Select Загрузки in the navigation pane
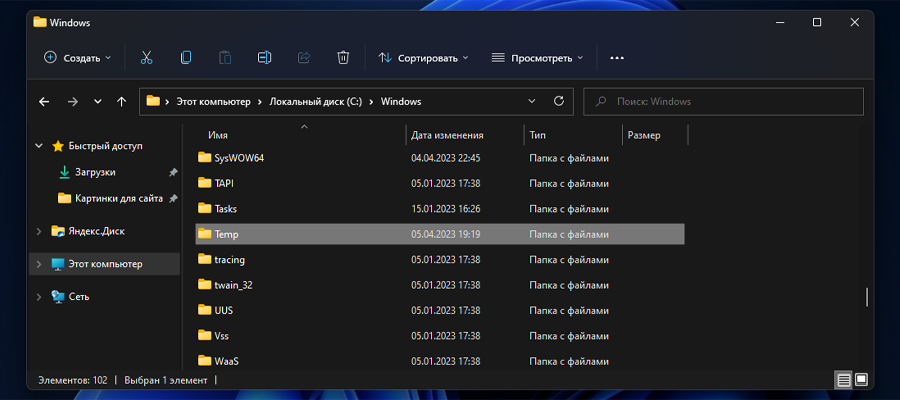The width and height of the screenshot is (900, 400). coord(95,172)
